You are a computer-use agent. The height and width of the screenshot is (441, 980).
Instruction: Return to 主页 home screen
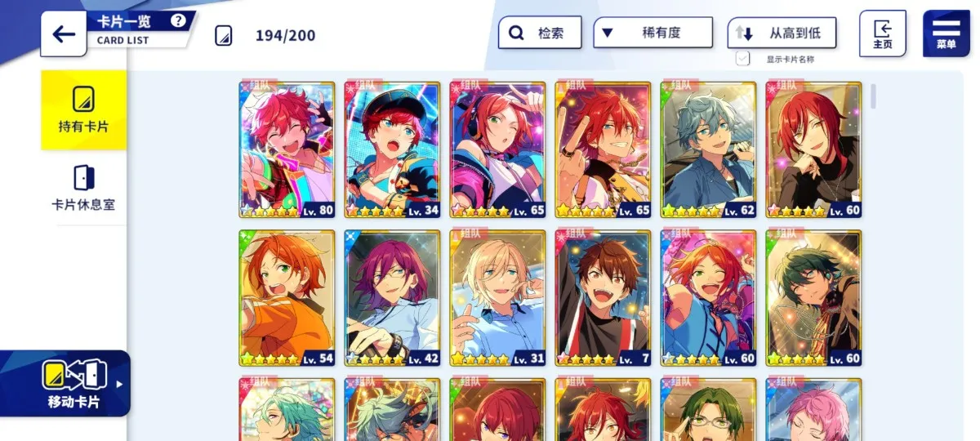[x=883, y=33]
